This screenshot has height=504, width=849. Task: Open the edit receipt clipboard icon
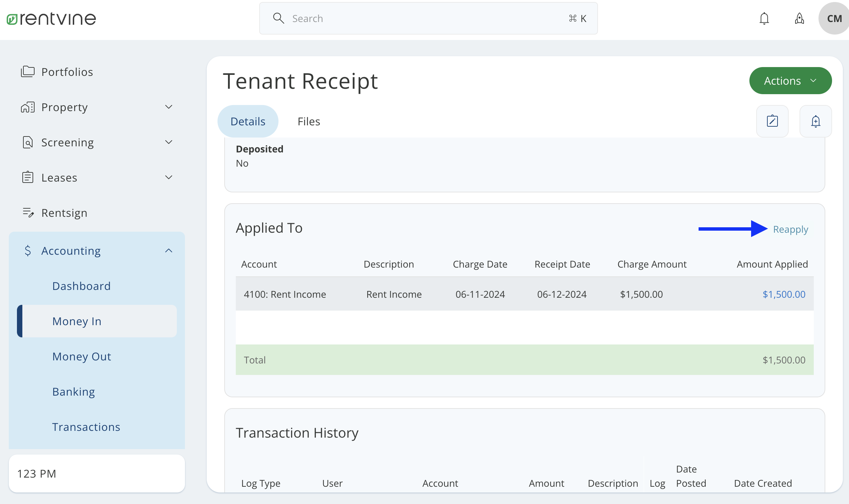pos(772,121)
